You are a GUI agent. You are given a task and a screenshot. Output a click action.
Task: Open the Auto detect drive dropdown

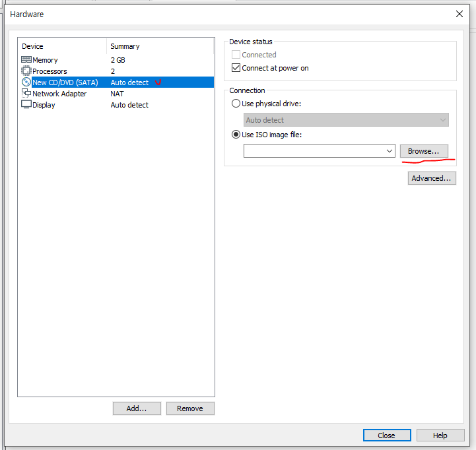[x=346, y=120]
